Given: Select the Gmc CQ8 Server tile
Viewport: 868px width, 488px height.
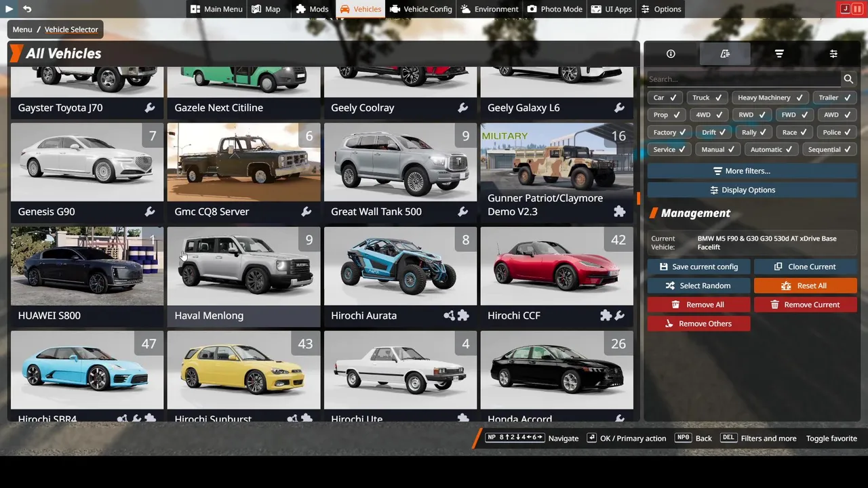Looking at the screenshot, I should click(243, 173).
